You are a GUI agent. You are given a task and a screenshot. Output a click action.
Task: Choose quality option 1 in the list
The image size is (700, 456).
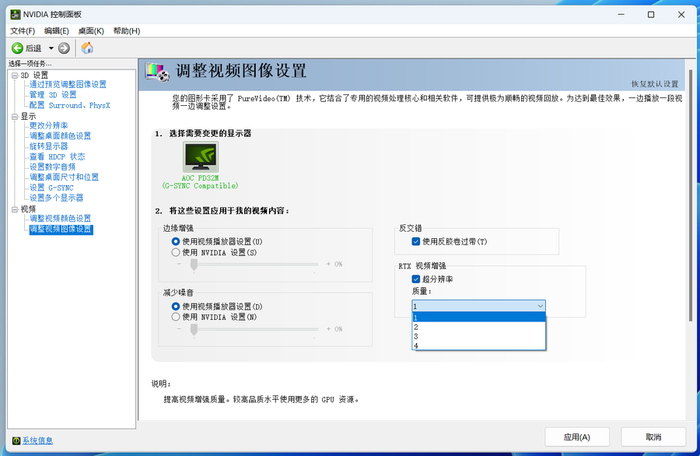479,318
